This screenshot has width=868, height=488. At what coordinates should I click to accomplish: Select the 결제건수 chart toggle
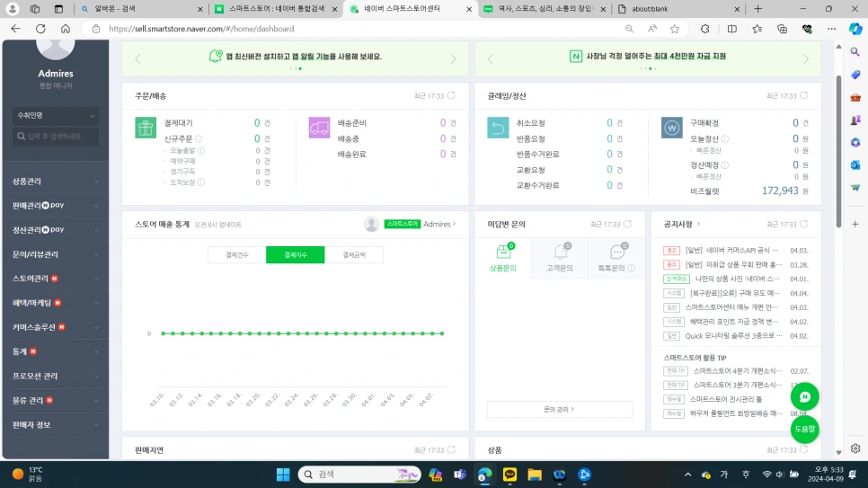(x=237, y=255)
